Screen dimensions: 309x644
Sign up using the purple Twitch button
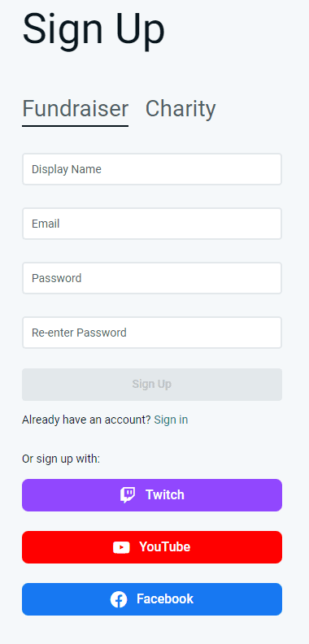(x=152, y=495)
